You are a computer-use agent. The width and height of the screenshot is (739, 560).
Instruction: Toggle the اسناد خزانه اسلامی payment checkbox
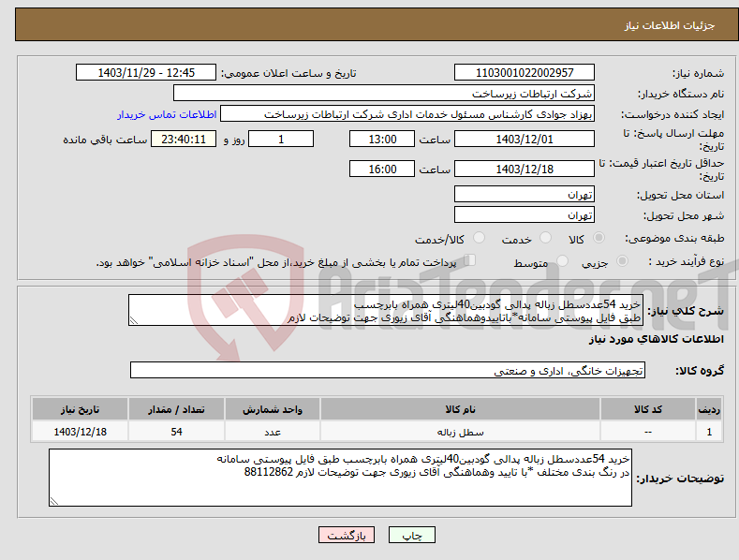470,259
